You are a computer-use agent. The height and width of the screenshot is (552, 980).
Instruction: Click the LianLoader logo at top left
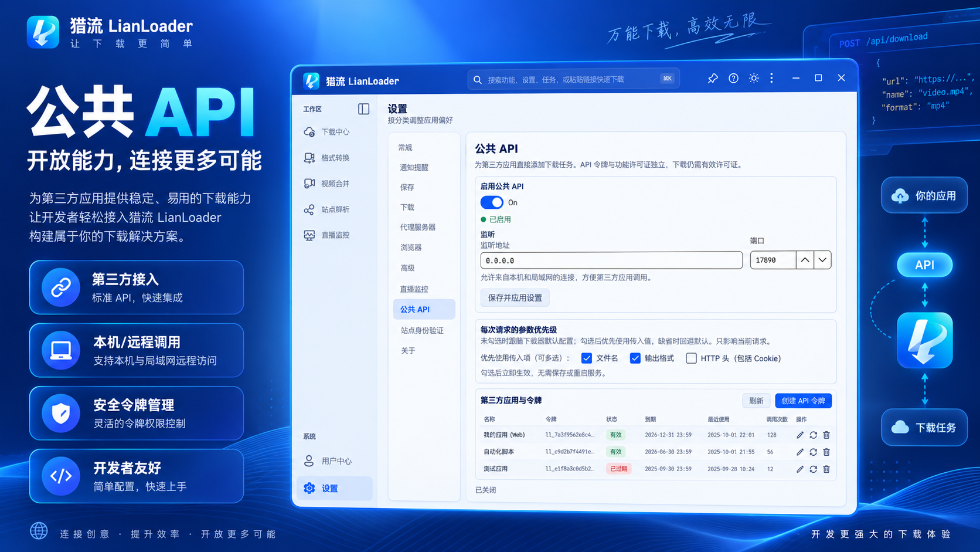tap(43, 32)
